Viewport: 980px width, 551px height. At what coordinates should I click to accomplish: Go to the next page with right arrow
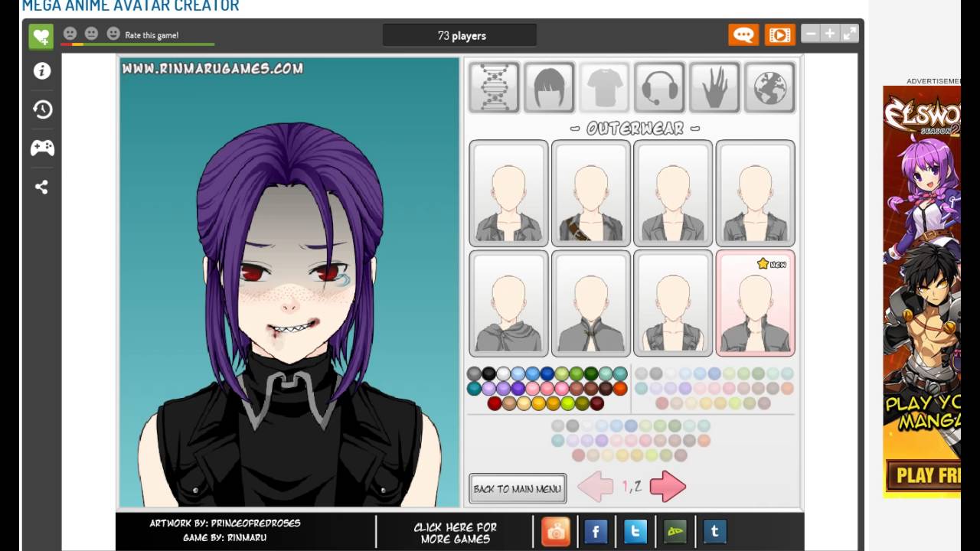point(668,487)
